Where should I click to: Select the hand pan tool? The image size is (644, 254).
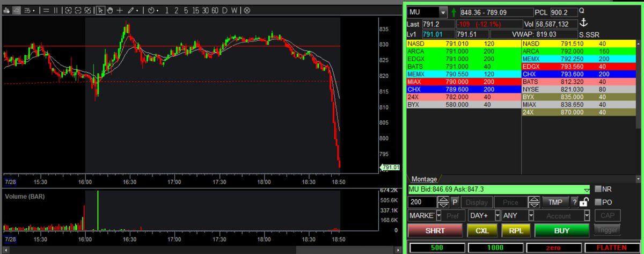point(111,10)
